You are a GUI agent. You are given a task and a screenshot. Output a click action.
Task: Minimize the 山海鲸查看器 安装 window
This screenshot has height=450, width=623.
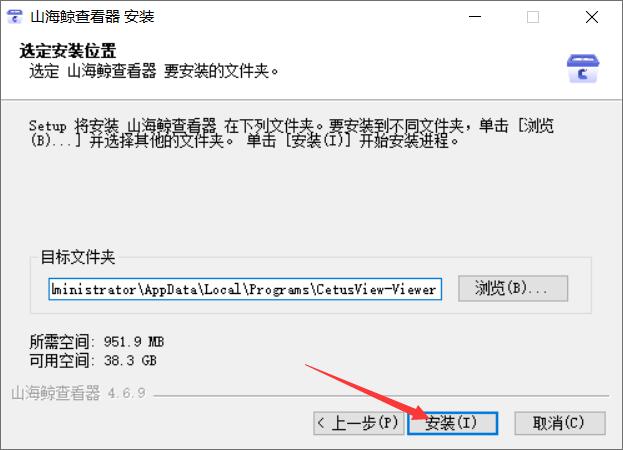[x=475, y=17]
